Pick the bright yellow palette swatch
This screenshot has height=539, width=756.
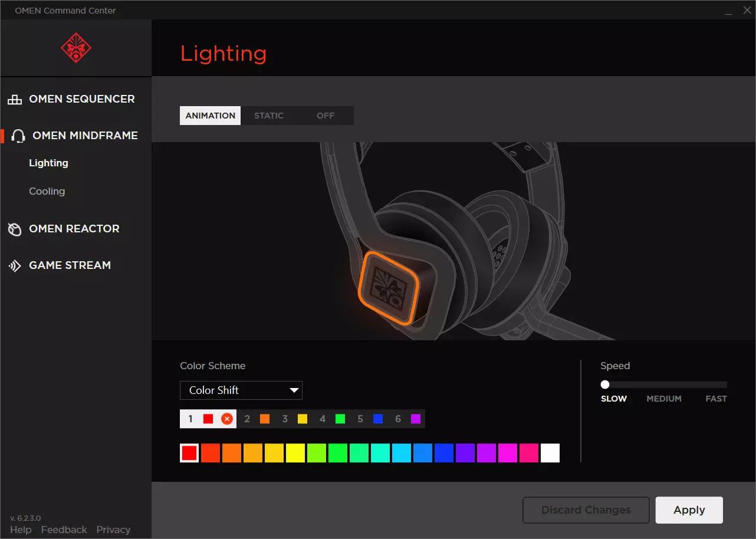click(295, 453)
